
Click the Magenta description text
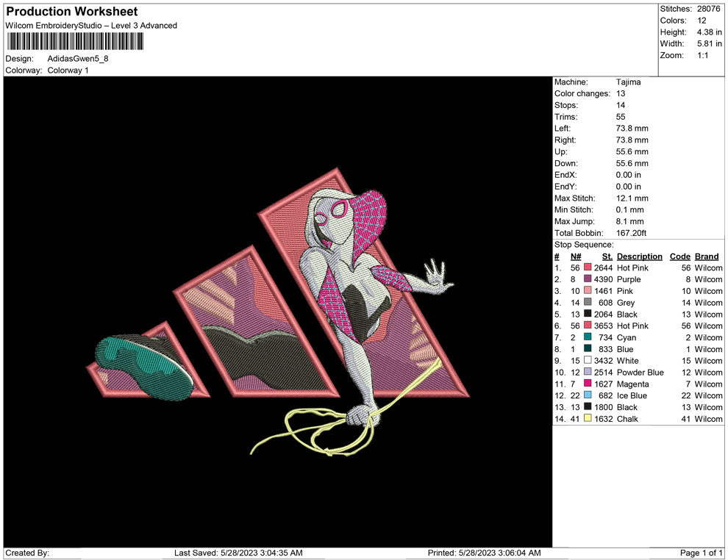(x=633, y=384)
